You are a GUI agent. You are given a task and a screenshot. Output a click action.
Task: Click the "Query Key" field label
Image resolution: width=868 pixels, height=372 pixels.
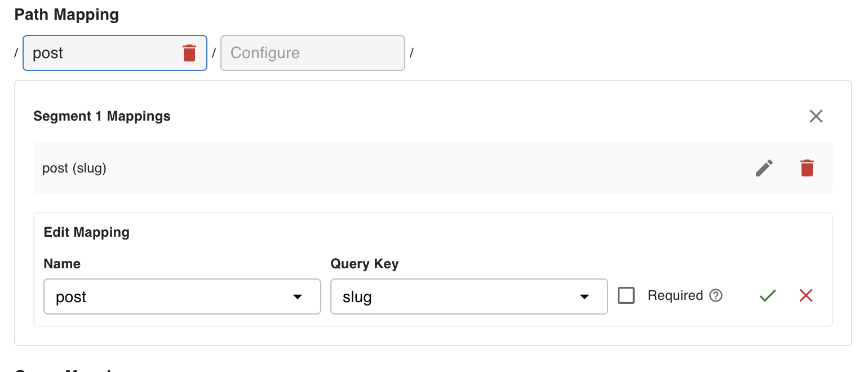(365, 264)
